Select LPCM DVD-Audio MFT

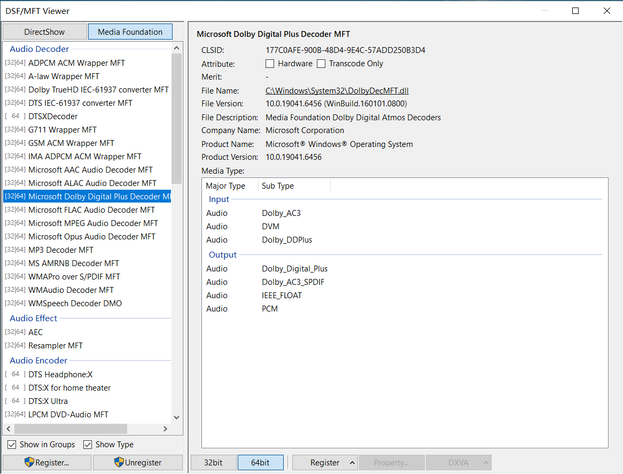tap(87, 414)
